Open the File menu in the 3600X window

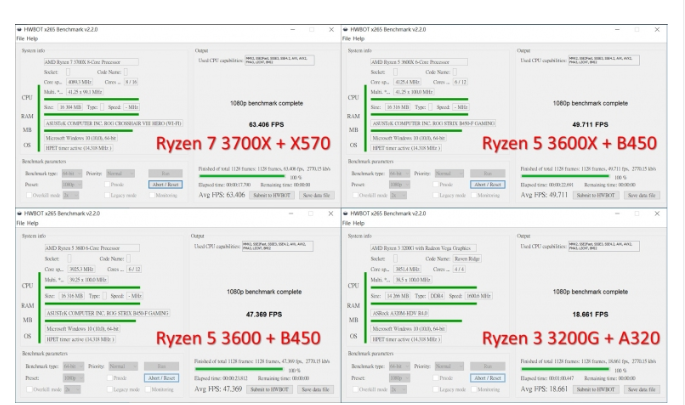346,39
